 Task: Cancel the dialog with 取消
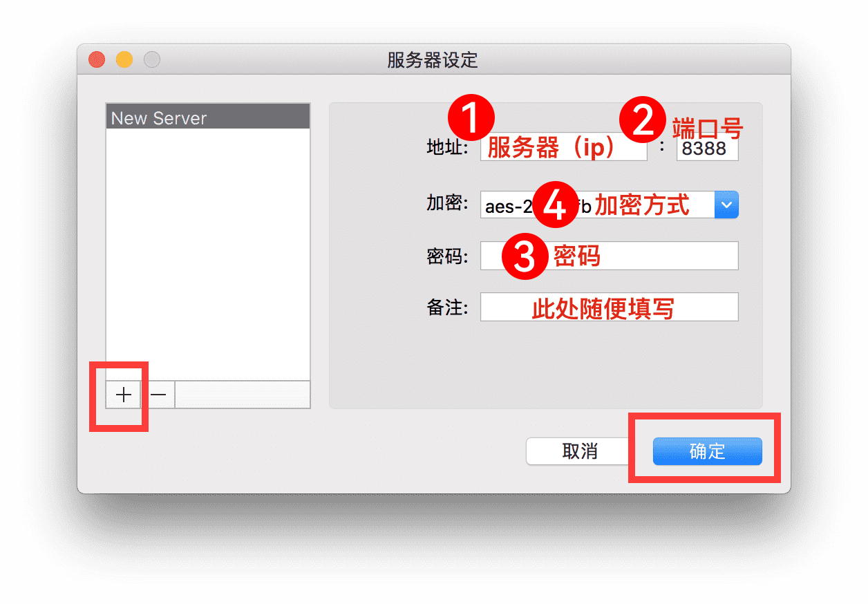tap(580, 451)
